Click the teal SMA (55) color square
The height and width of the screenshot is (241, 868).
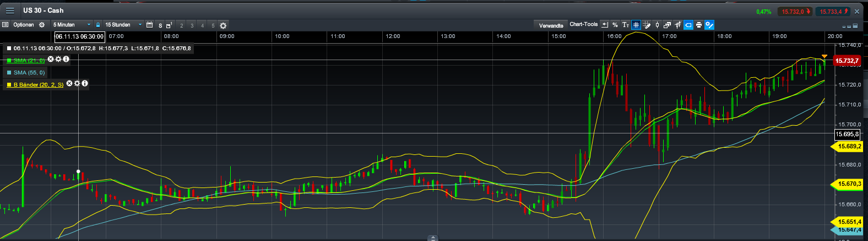(x=9, y=73)
